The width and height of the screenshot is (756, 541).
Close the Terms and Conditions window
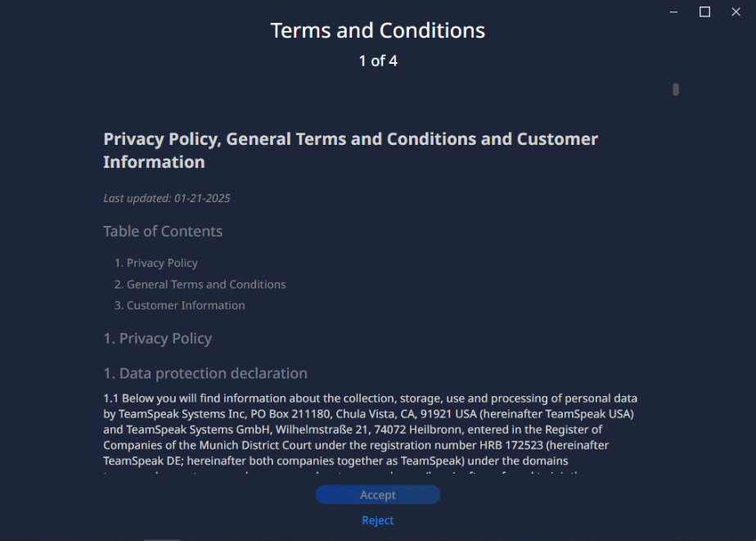(736, 12)
